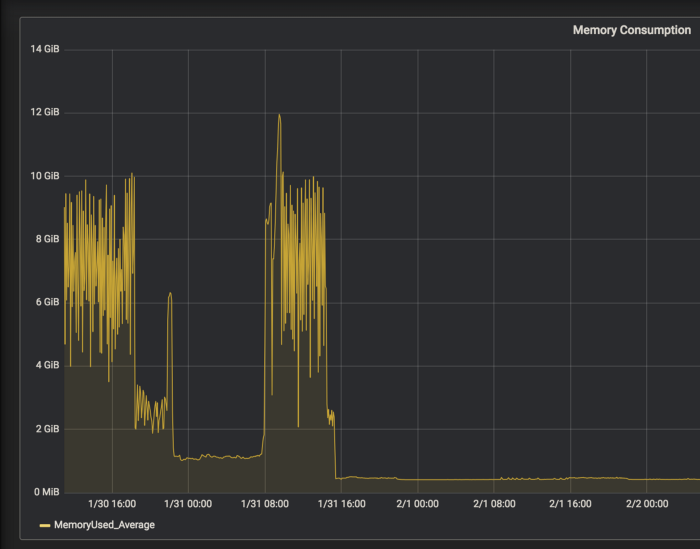Click the 2 GiB axis label
The height and width of the screenshot is (549, 700).
(x=47, y=429)
